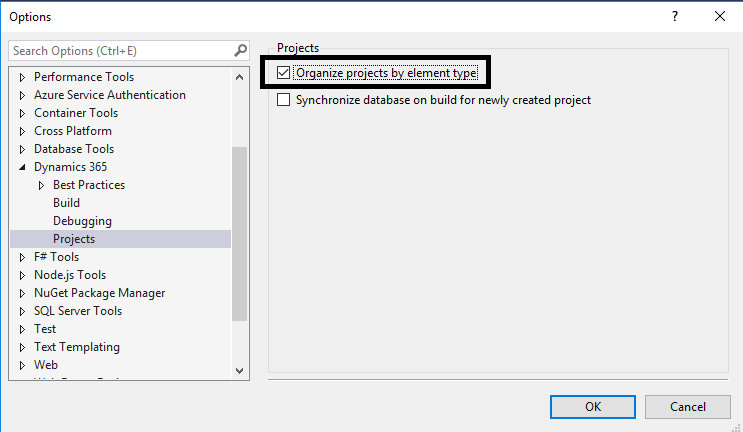Viewport: 743px width, 432px height.
Task: Open the Projects options page
Action: tap(74, 239)
